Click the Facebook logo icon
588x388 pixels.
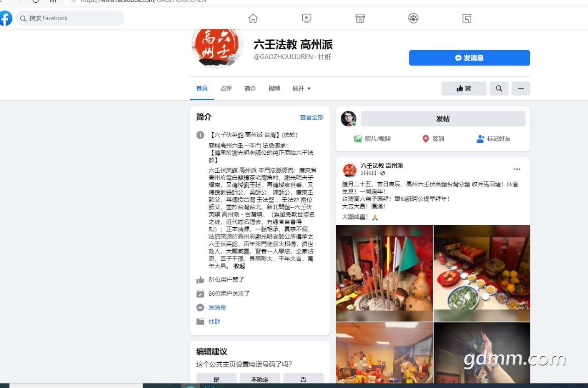coord(5,18)
